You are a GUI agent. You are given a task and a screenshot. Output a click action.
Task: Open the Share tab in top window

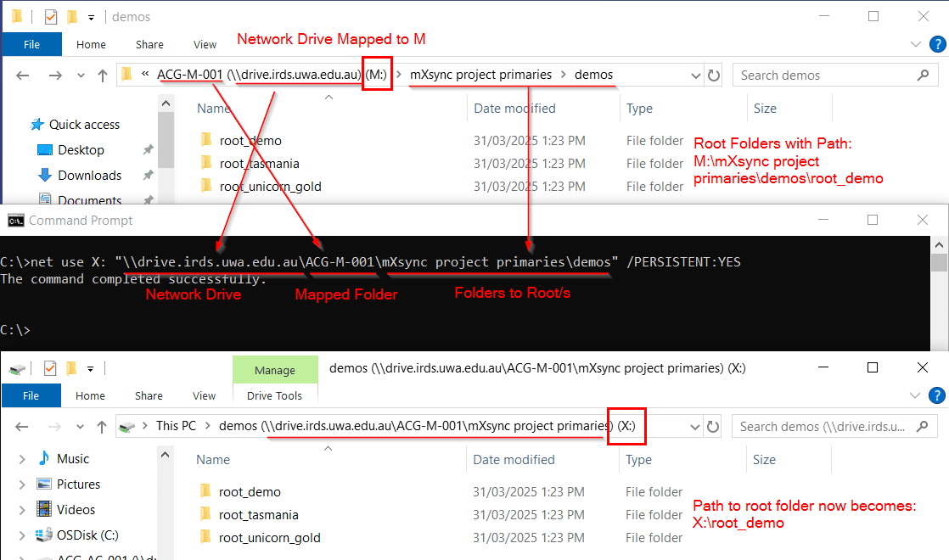tap(149, 45)
